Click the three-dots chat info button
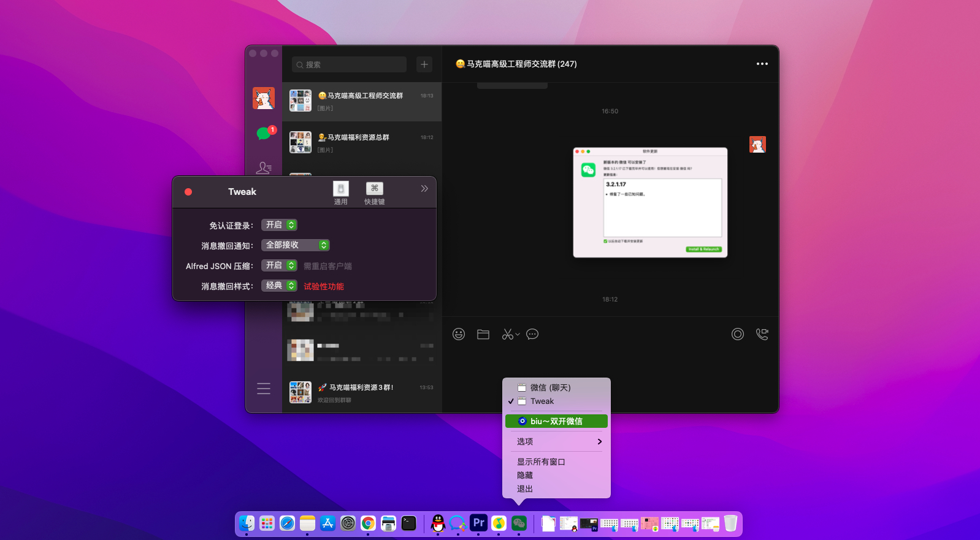 pos(762,64)
